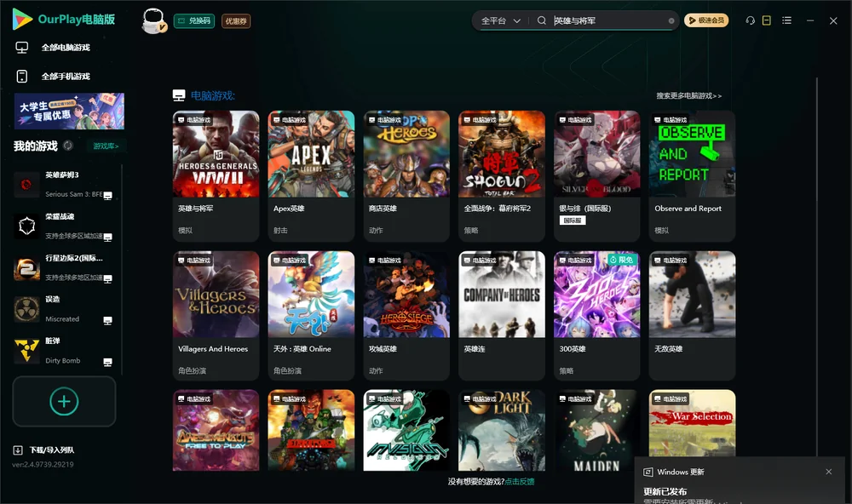Open the 天外：英雄 Online game card
852x504 pixels.
(x=311, y=316)
